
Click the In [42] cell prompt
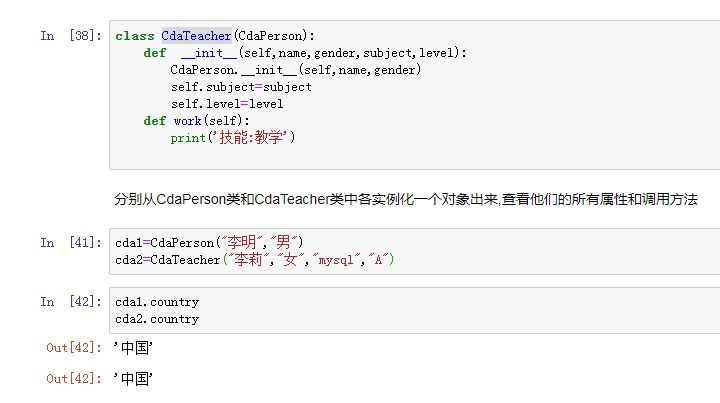click(x=70, y=302)
